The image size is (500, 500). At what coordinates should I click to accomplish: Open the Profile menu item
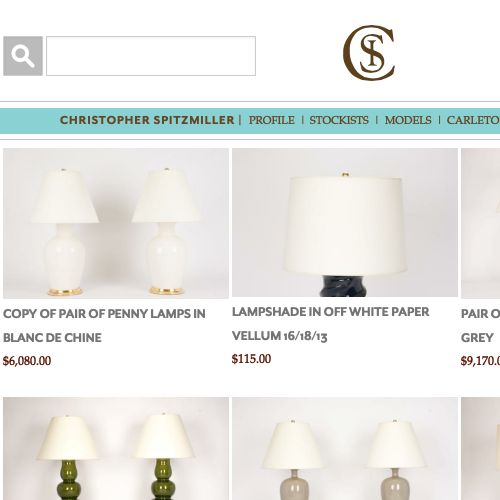[x=272, y=120]
